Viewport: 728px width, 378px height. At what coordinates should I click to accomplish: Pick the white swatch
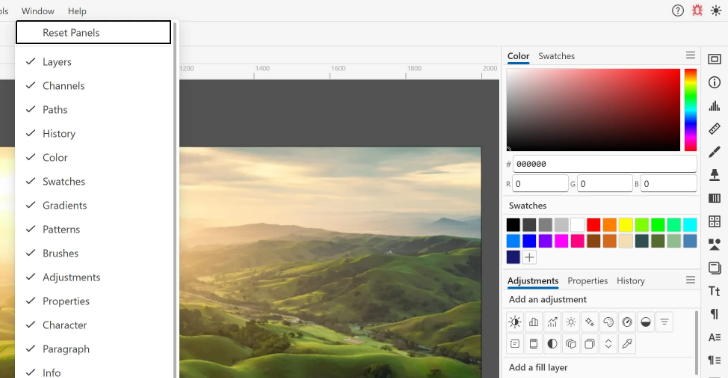point(577,225)
